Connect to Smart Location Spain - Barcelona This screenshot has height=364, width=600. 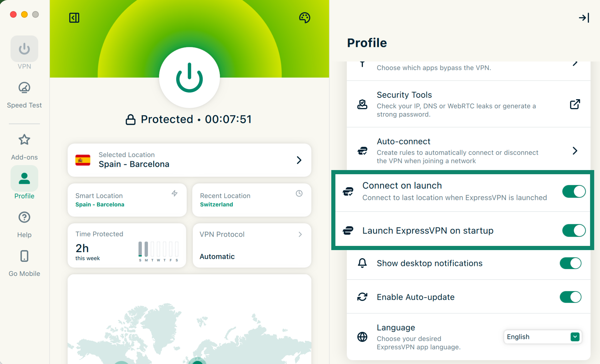(x=127, y=200)
